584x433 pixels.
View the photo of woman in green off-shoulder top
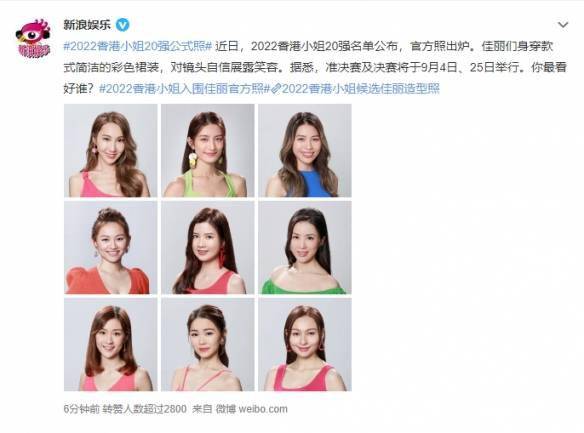pos(305,248)
